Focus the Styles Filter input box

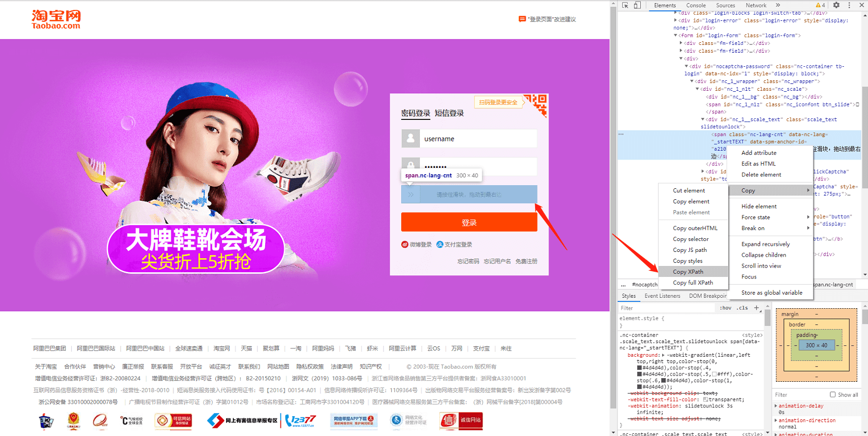pyautogui.click(x=667, y=308)
